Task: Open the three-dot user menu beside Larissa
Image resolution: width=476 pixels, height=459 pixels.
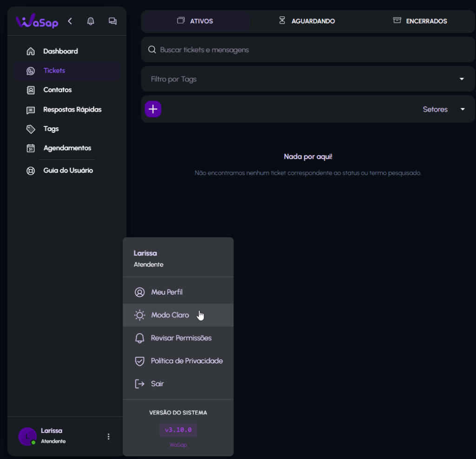Action: pyautogui.click(x=108, y=437)
